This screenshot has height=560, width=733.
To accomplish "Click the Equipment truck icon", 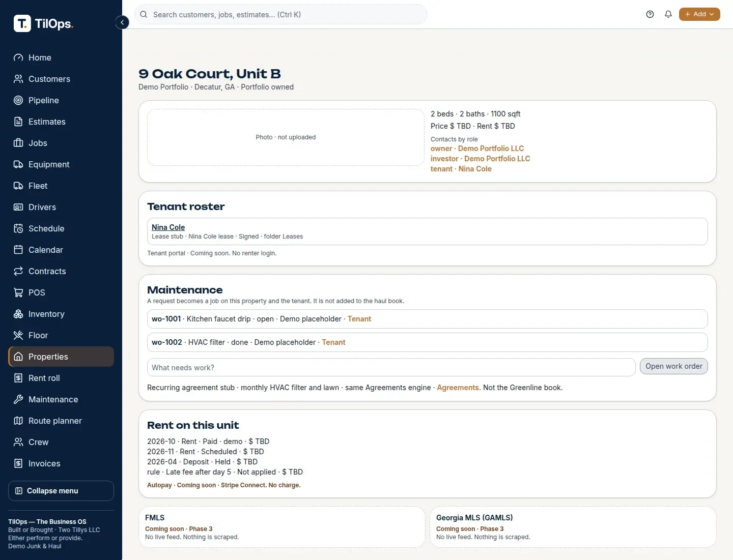I will 18,164.
